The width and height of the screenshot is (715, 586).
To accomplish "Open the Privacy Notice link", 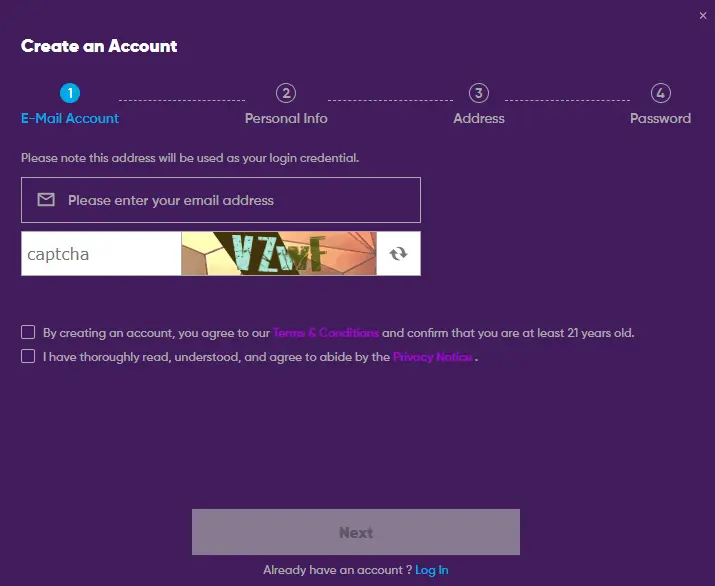I will coord(432,357).
